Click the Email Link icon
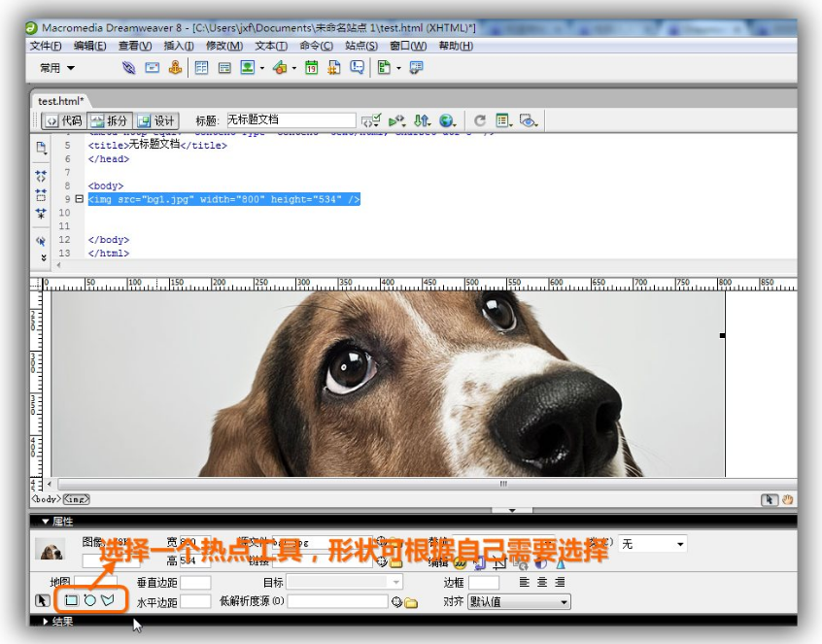Viewport: 822px width, 644px height. click(x=152, y=68)
